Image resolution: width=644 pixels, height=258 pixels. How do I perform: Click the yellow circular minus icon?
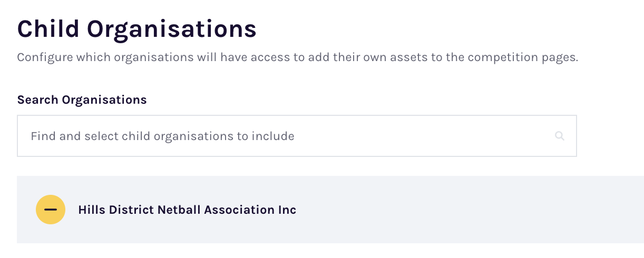(x=51, y=210)
